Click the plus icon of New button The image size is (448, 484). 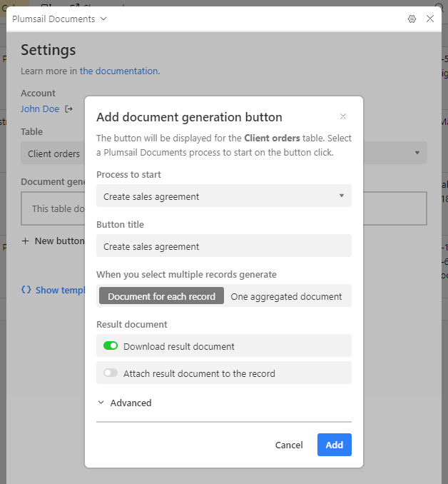click(26, 241)
